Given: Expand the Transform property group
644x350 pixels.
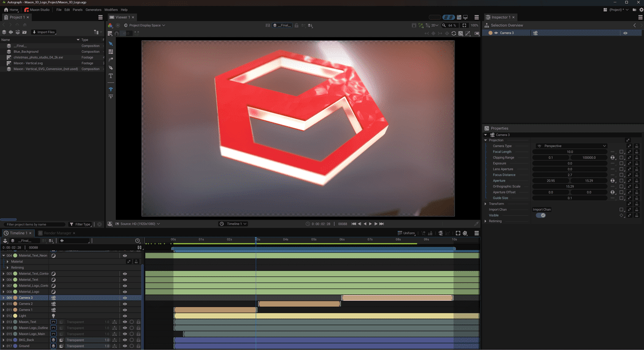Looking at the screenshot, I should [486, 204].
